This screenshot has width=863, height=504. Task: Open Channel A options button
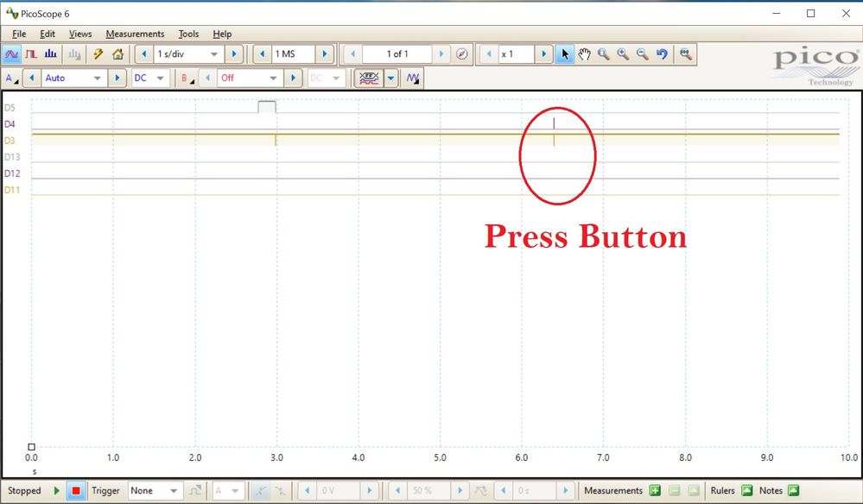pos(11,78)
